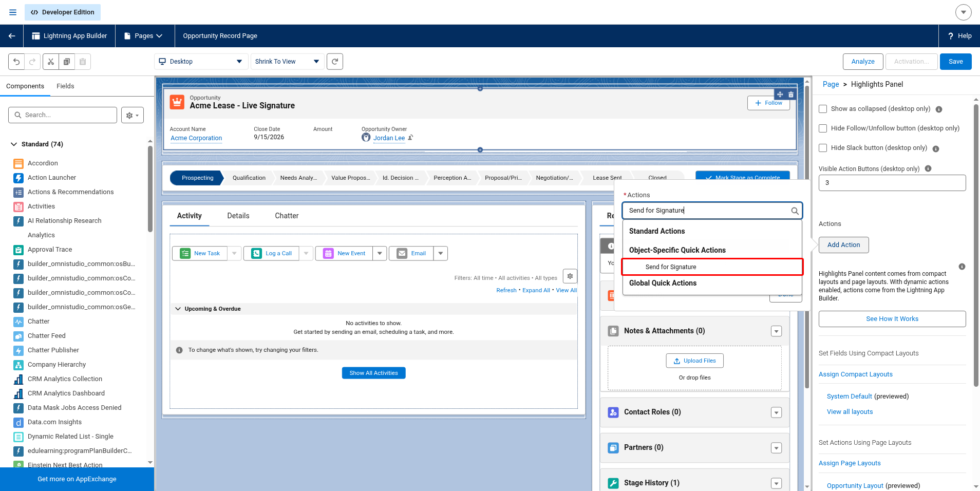Click the Visible Action Buttons number field
Screen dimensions: 980x491
tap(892, 183)
